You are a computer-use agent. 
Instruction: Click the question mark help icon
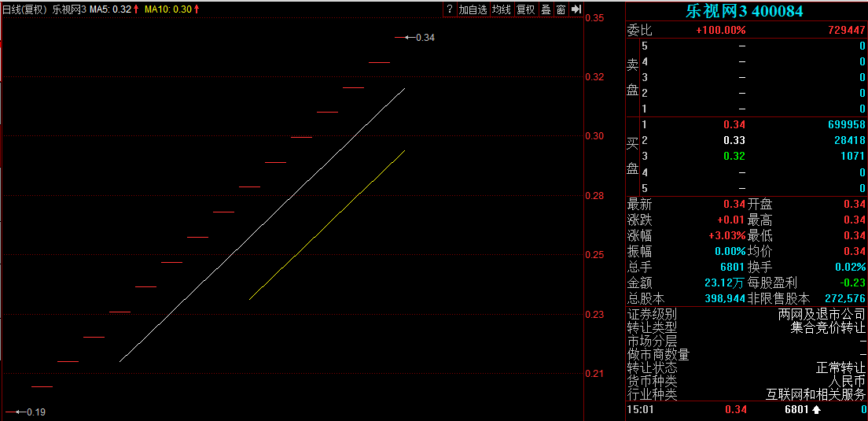(450, 9)
